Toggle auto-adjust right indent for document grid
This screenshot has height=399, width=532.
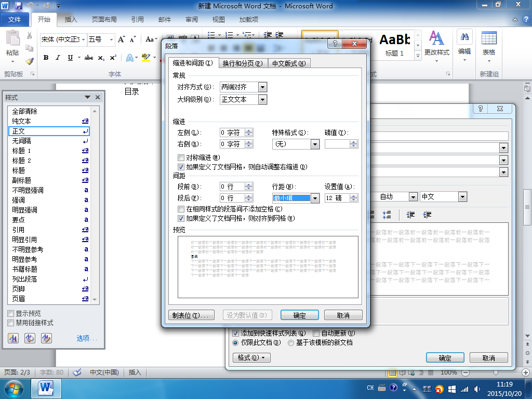tap(181, 167)
